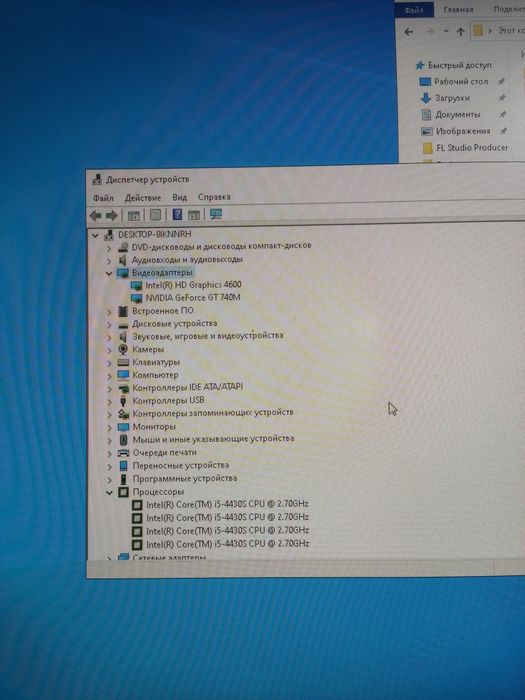
Task: Select the DVD drives category icon
Action: [x=123, y=247]
